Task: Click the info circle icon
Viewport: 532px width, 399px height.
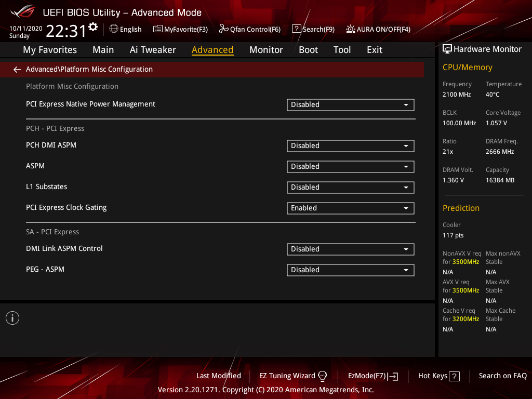Action: 12,318
